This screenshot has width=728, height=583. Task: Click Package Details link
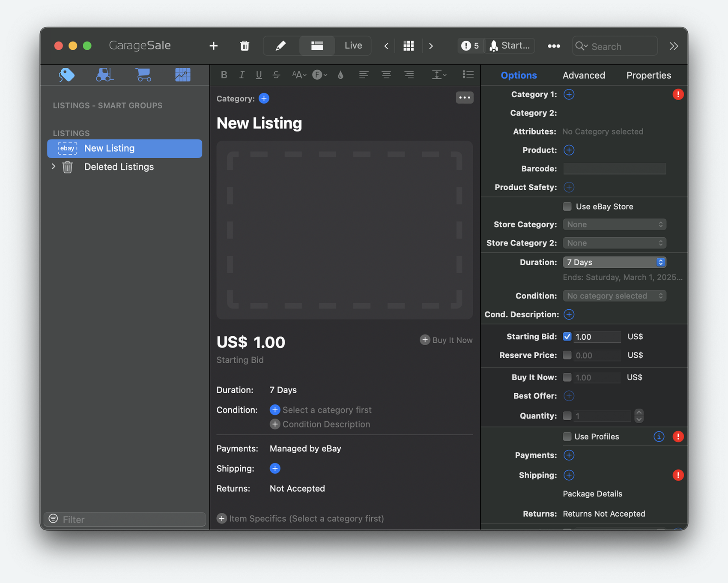(x=593, y=493)
